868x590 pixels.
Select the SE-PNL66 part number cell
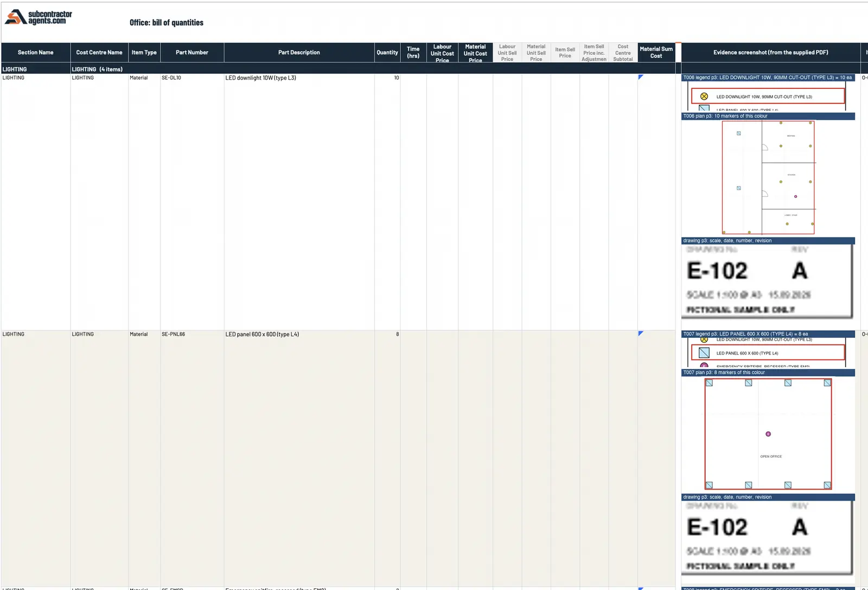192,334
